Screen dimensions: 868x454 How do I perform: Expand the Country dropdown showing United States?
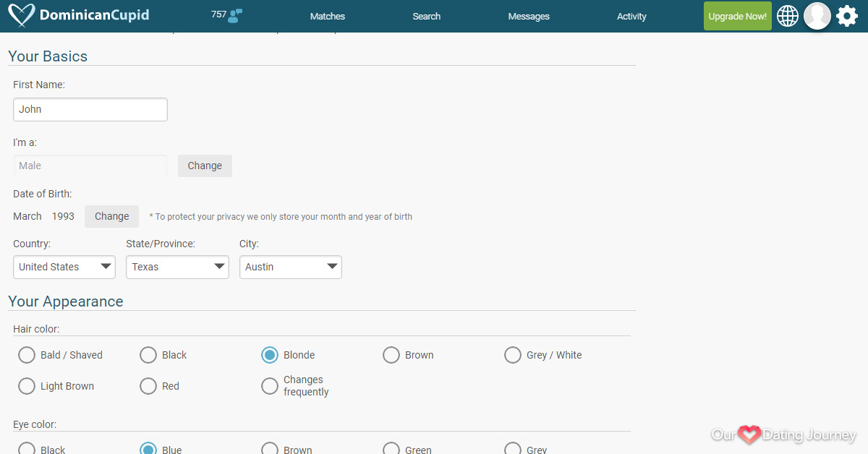pyautogui.click(x=64, y=267)
